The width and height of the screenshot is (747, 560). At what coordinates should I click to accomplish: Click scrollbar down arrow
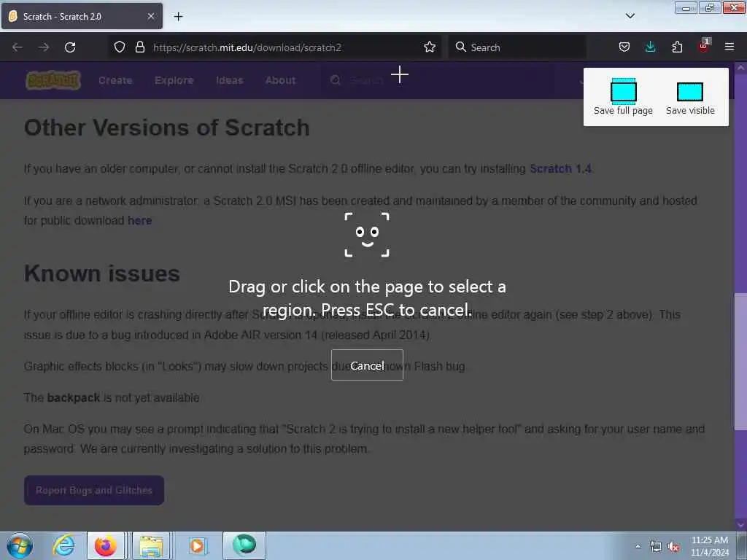[x=740, y=524]
